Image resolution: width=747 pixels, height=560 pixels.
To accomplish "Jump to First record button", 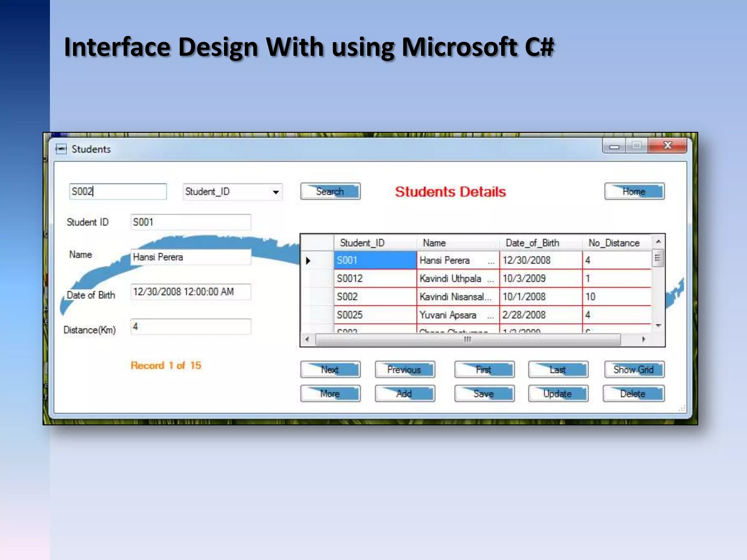I will [484, 369].
